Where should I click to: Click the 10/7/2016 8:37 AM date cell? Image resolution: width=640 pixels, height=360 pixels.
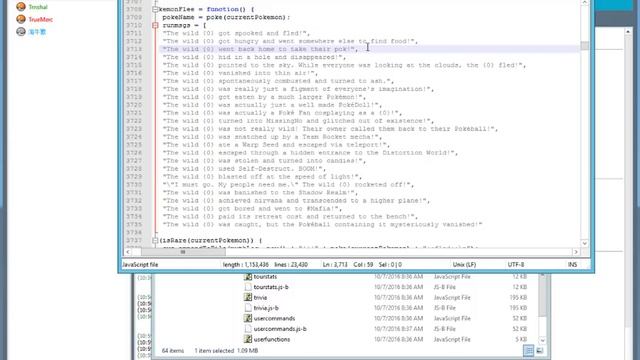tap(398, 329)
